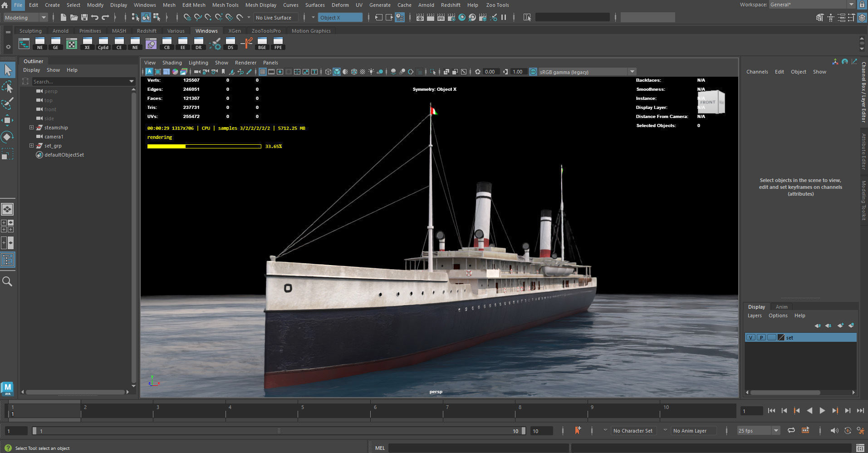Toggle the viewport grid display icon
The height and width of the screenshot is (453, 868).
point(262,72)
